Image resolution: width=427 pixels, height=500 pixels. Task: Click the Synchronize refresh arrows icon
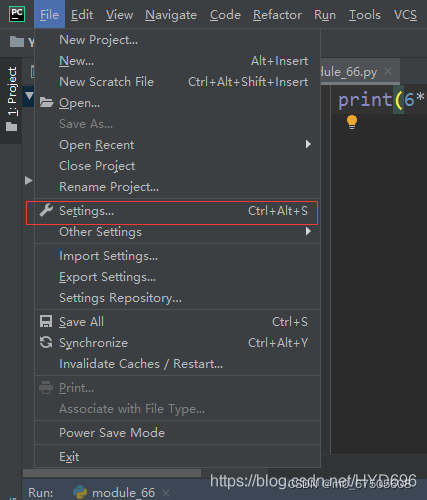click(46, 342)
